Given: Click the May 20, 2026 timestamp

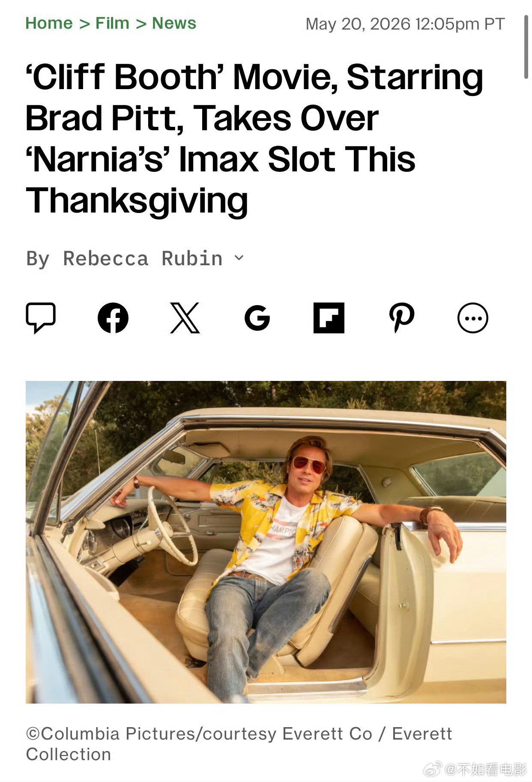Looking at the screenshot, I should [405, 24].
